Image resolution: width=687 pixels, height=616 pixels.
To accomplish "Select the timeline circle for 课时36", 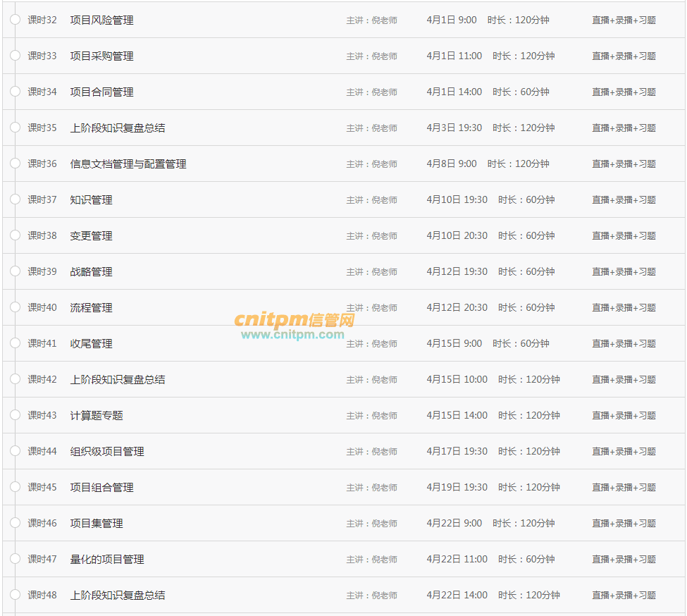I will click(15, 164).
